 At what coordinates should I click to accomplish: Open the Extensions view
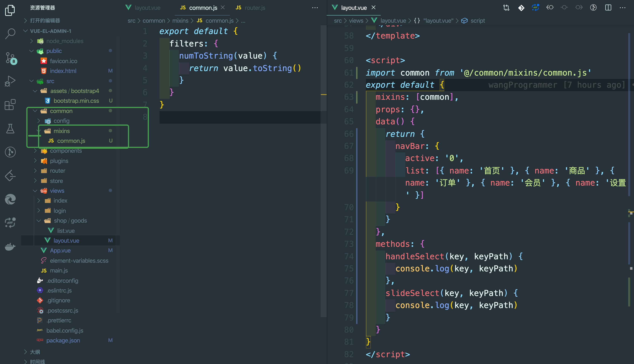(10, 105)
